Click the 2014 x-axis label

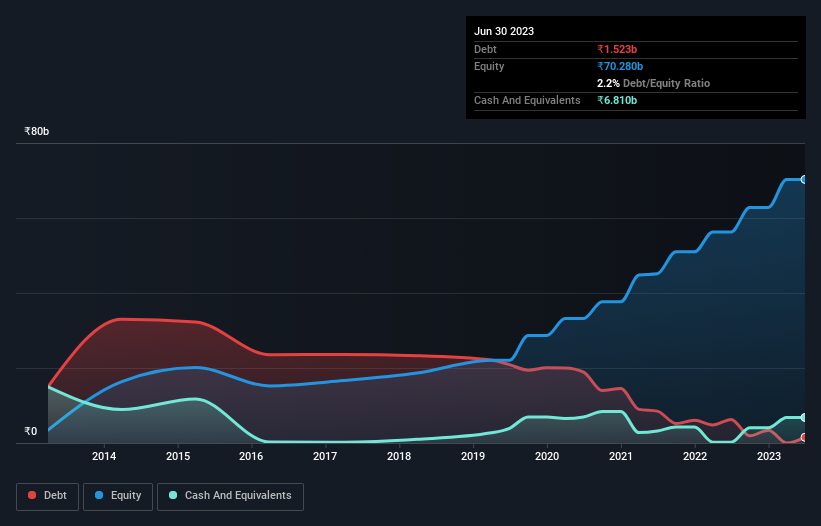point(104,456)
